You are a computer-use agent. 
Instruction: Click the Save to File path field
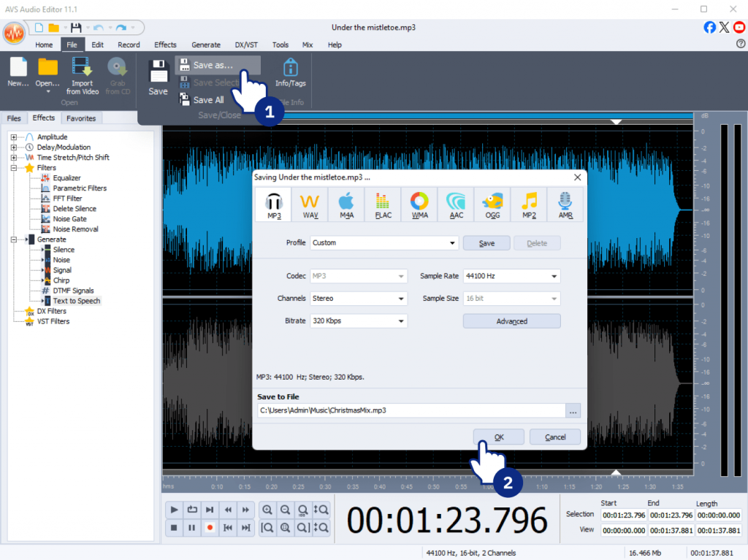[x=411, y=410]
